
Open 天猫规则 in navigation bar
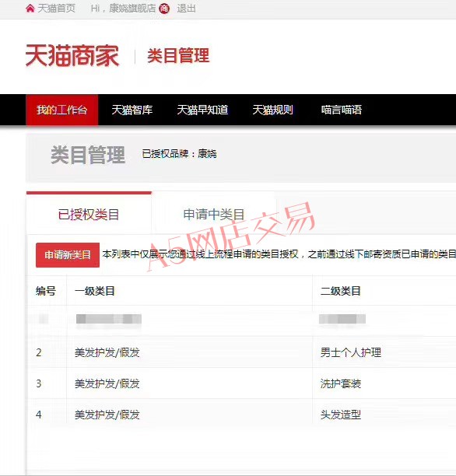tap(273, 110)
